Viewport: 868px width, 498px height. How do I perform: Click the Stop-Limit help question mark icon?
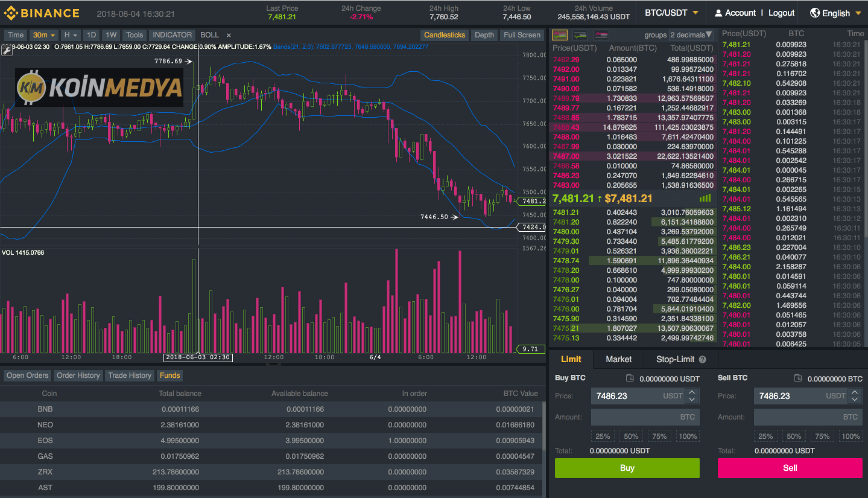coord(702,360)
